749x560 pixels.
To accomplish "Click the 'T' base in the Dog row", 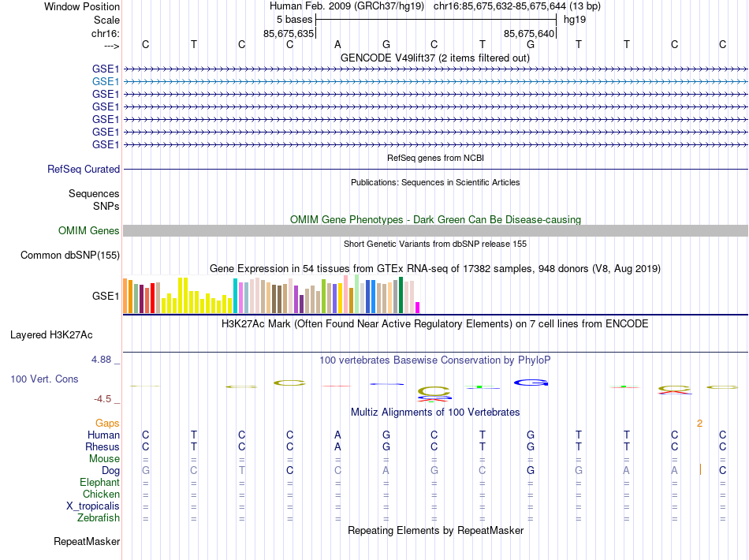I will coord(242,470).
